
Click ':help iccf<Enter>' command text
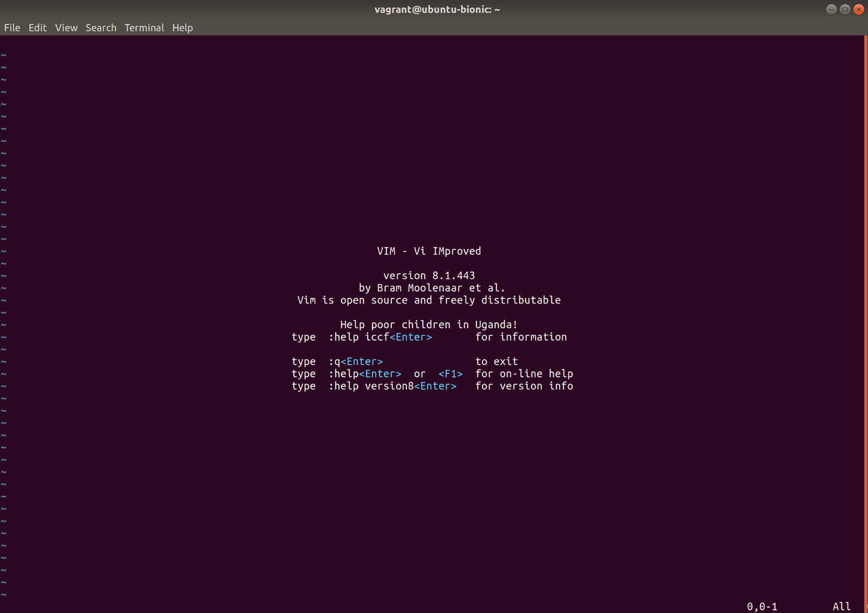[x=380, y=337]
